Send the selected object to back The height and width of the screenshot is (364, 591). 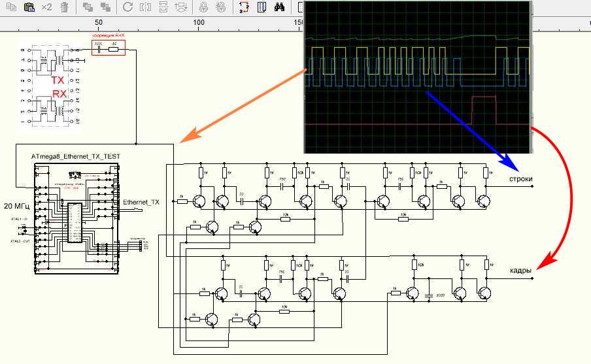105,8
